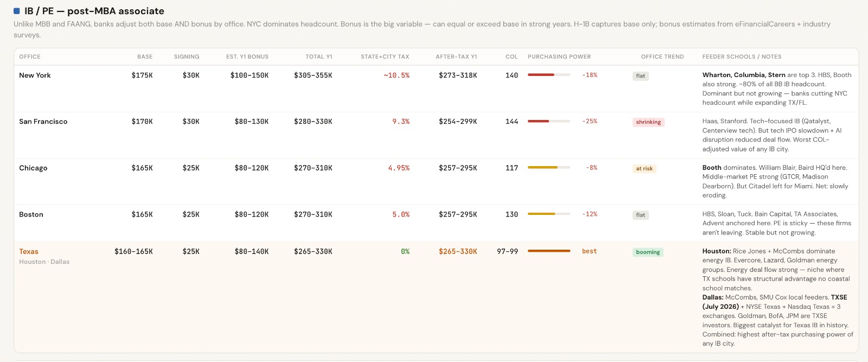Click the "best" label in Texas row
This screenshot has width=868, height=362.
(589, 251)
